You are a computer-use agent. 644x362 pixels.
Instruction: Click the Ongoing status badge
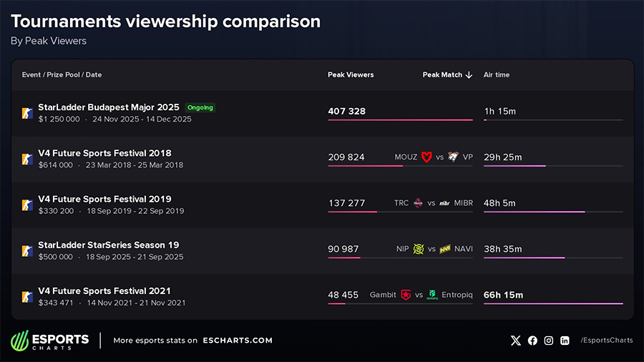(200, 107)
